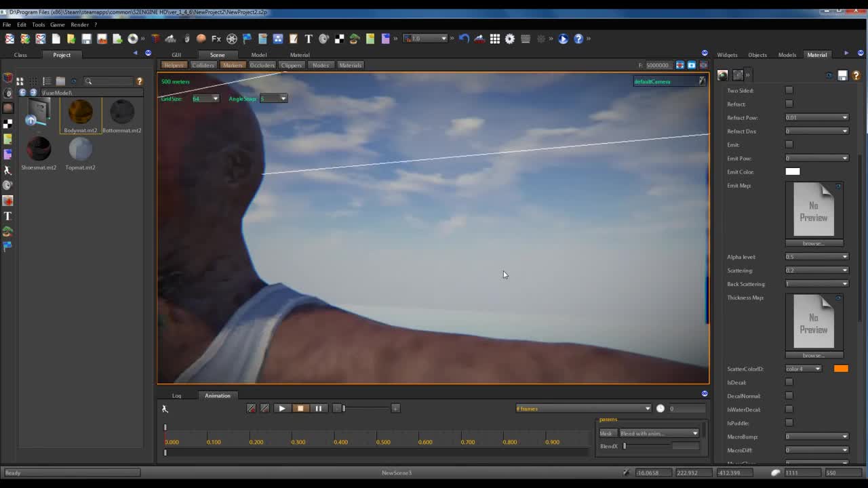Click browse under the Emit Map preview
This screenshot has height=488, width=868.
click(814, 243)
